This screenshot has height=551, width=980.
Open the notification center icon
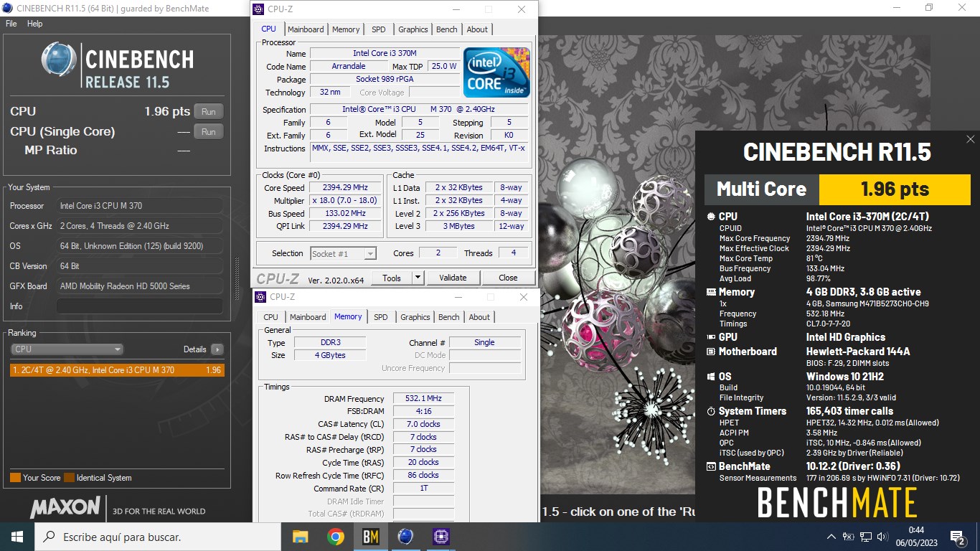(x=957, y=537)
